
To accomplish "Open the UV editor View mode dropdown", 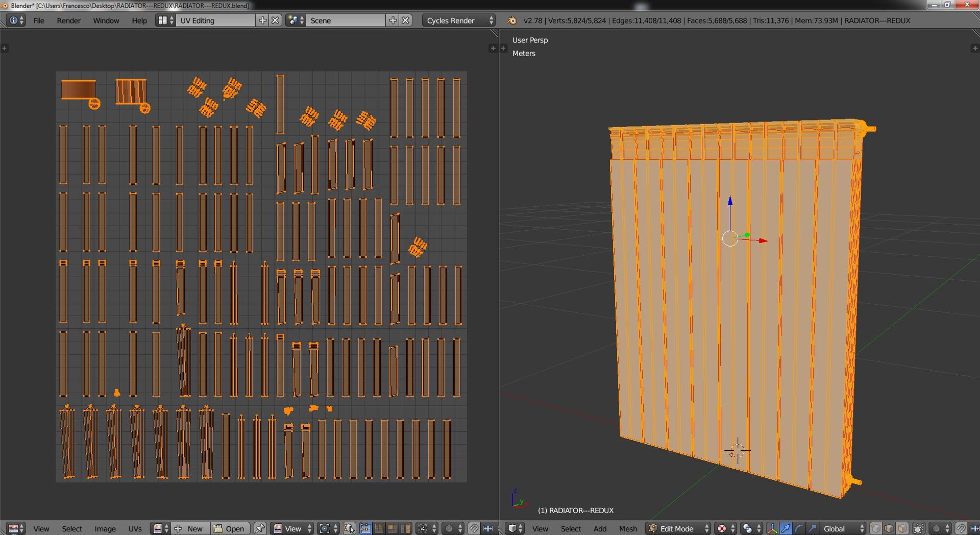I will [292, 528].
